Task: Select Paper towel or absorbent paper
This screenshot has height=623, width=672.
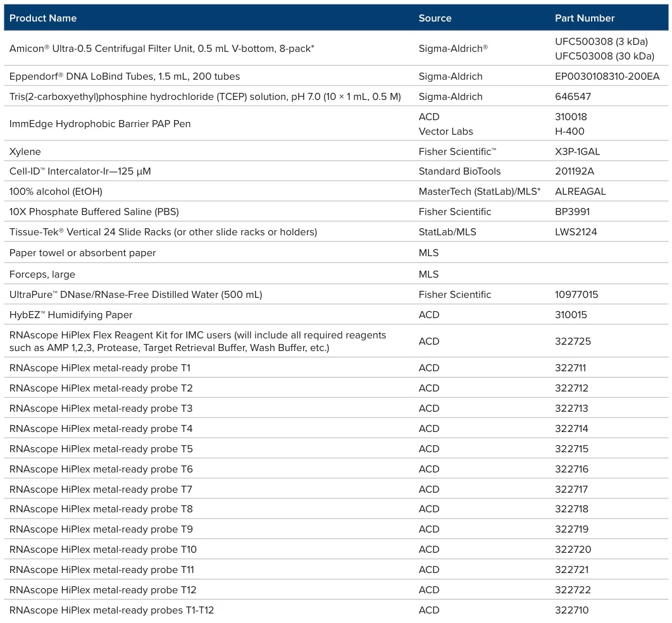Action: (x=83, y=253)
